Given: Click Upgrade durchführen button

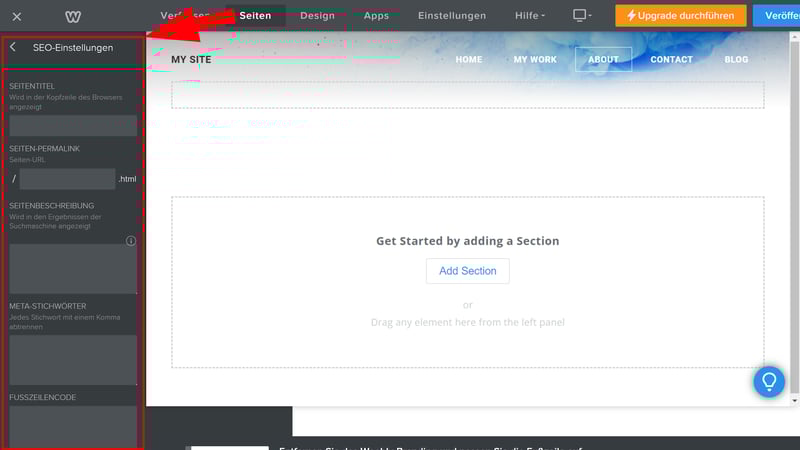Looking at the screenshot, I should pyautogui.click(x=681, y=16).
